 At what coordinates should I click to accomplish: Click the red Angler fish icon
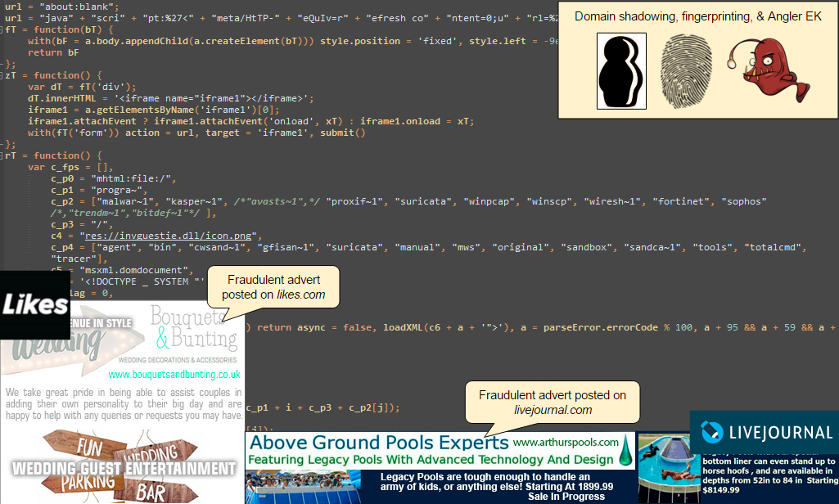click(x=769, y=70)
